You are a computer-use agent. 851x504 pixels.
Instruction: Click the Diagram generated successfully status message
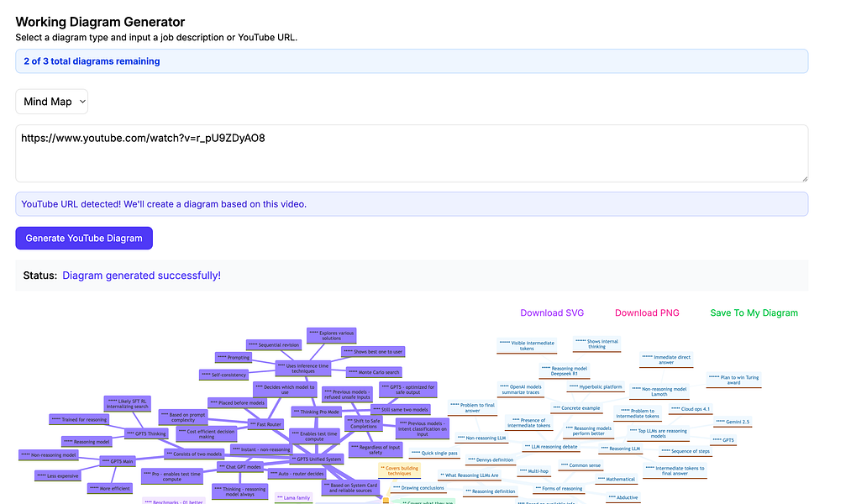point(141,275)
